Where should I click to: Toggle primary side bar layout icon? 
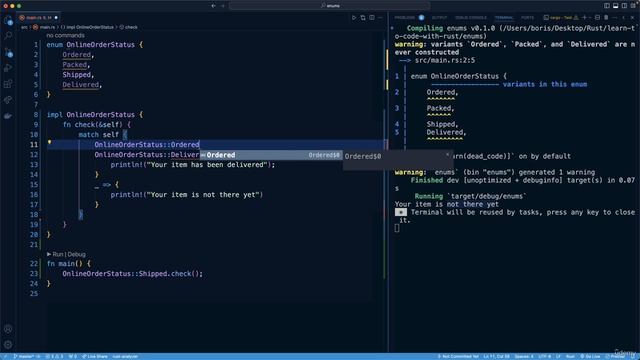pyautogui.click(x=607, y=6)
